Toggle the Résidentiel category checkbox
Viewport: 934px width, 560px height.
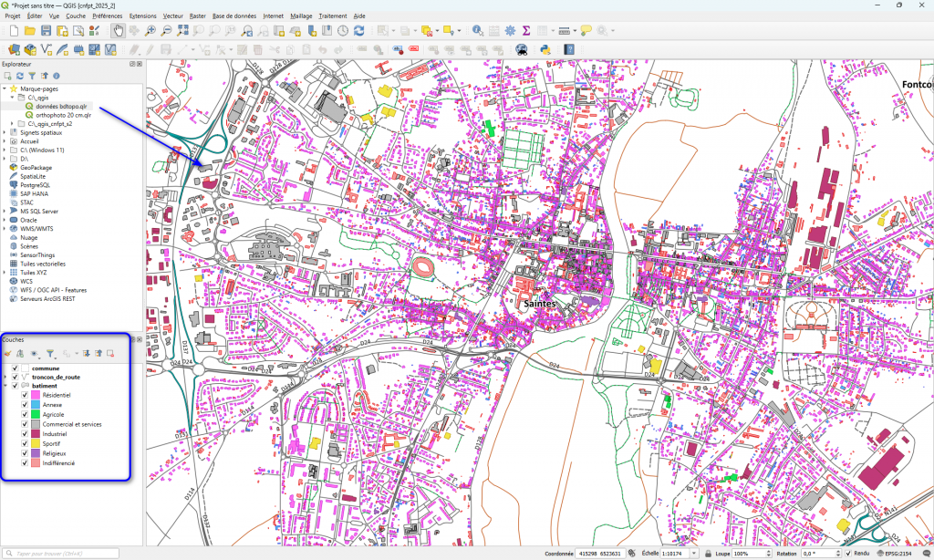[26, 396]
